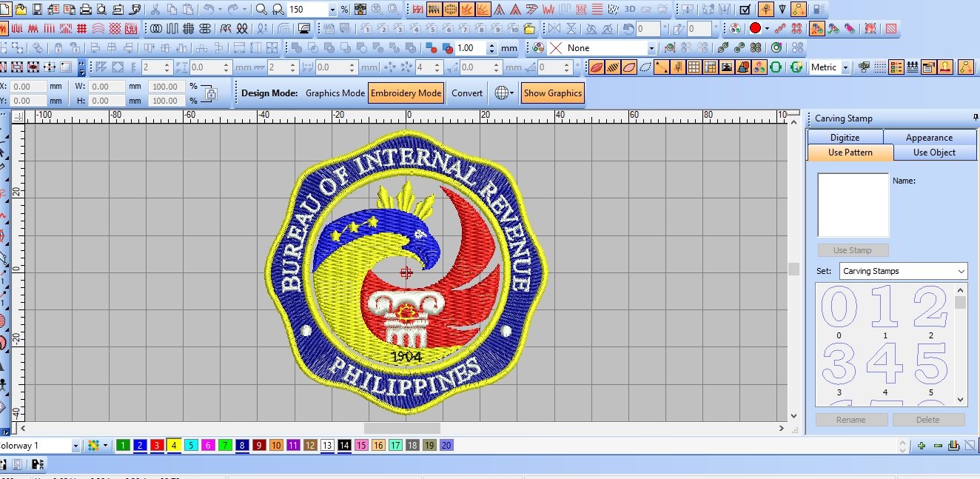Click the Convert button
980x479 pixels.
tap(467, 93)
